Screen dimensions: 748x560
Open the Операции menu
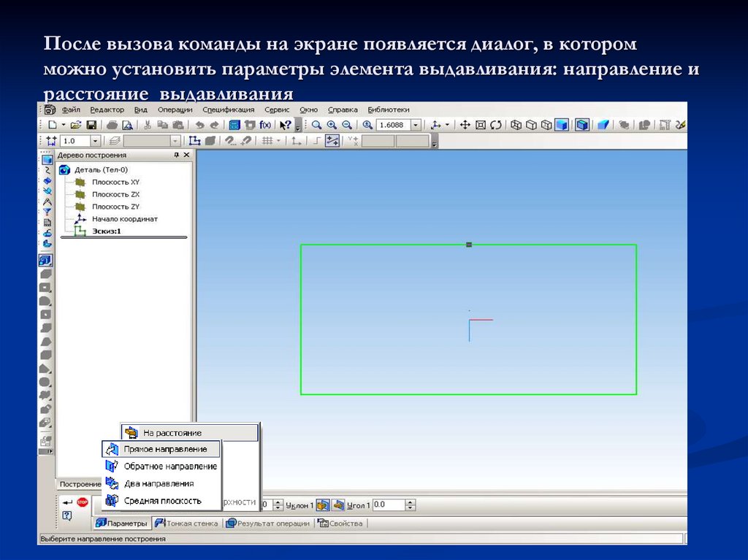[x=175, y=110]
